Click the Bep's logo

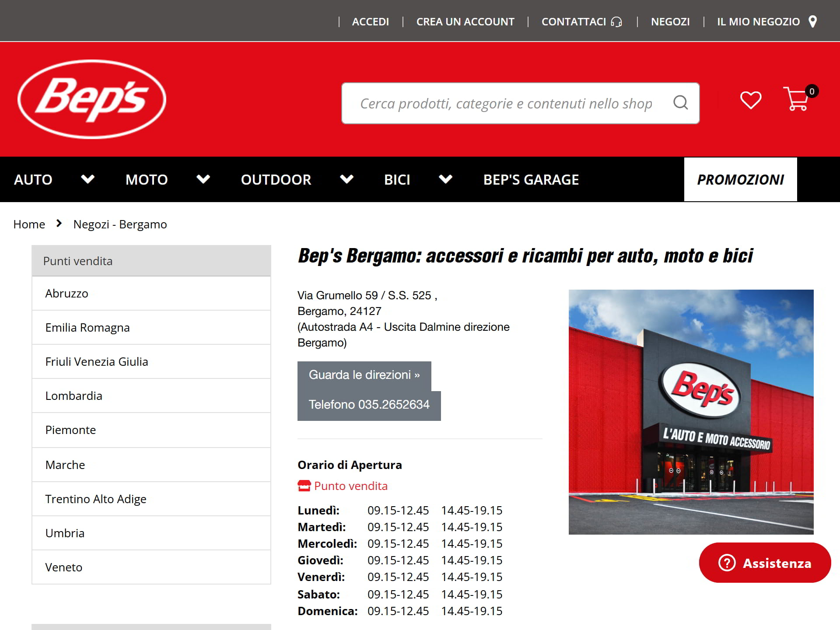(x=92, y=99)
